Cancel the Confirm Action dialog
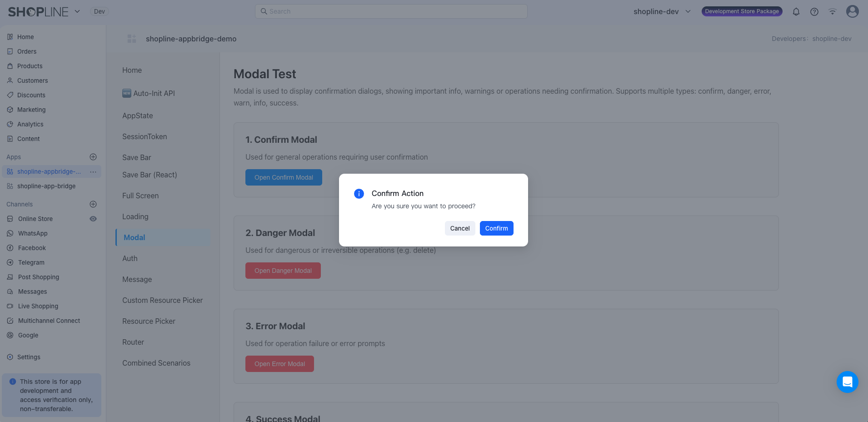Viewport: 868px width, 422px height. [x=460, y=228]
